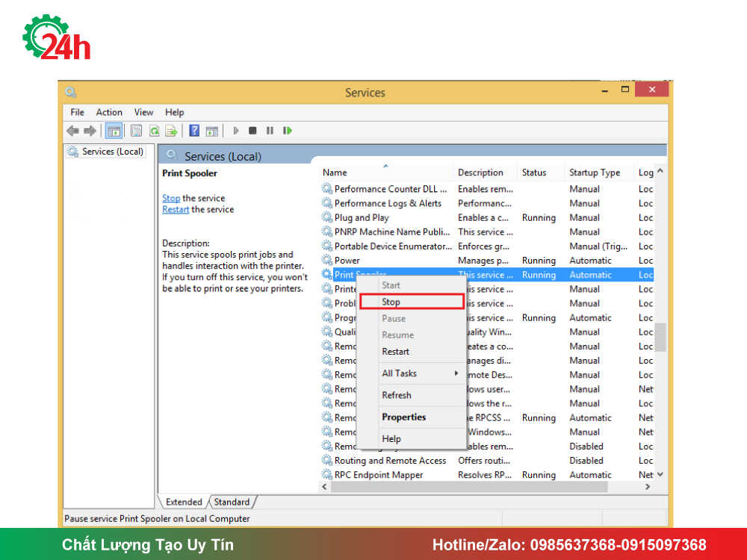Open the Action menu
747x560 pixels.
pyautogui.click(x=109, y=113)
